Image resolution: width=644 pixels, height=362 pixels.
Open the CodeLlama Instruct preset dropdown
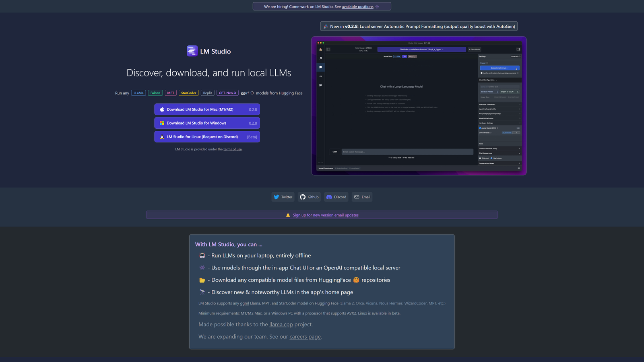(x=500, y=68)
